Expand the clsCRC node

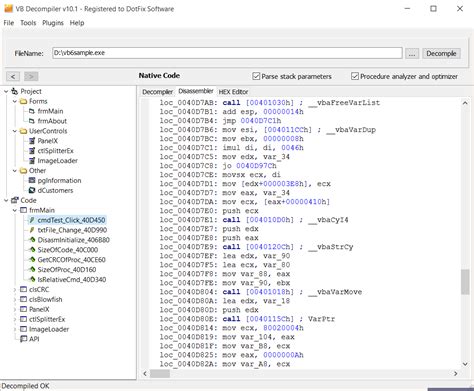(15, 290)
